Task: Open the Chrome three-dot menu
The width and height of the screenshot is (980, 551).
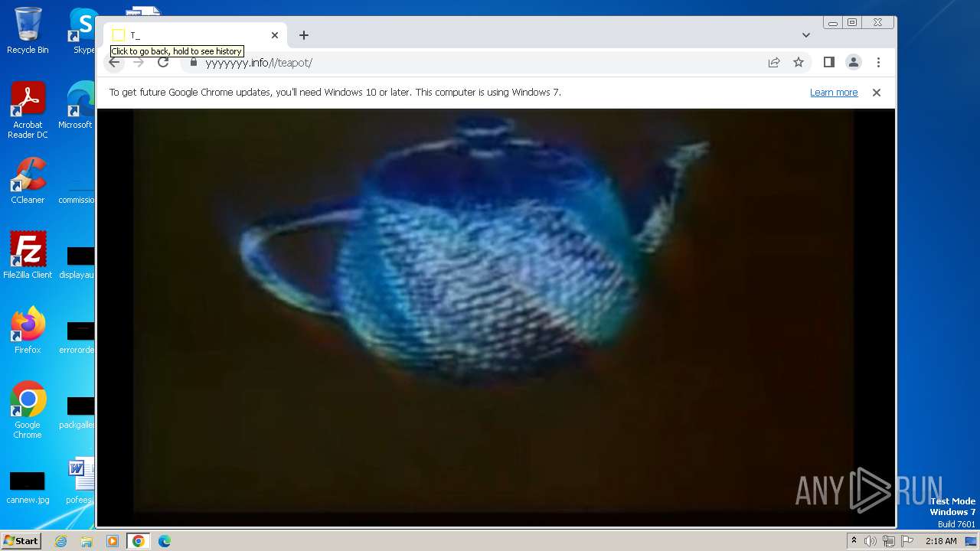Action: click(878, 63)
